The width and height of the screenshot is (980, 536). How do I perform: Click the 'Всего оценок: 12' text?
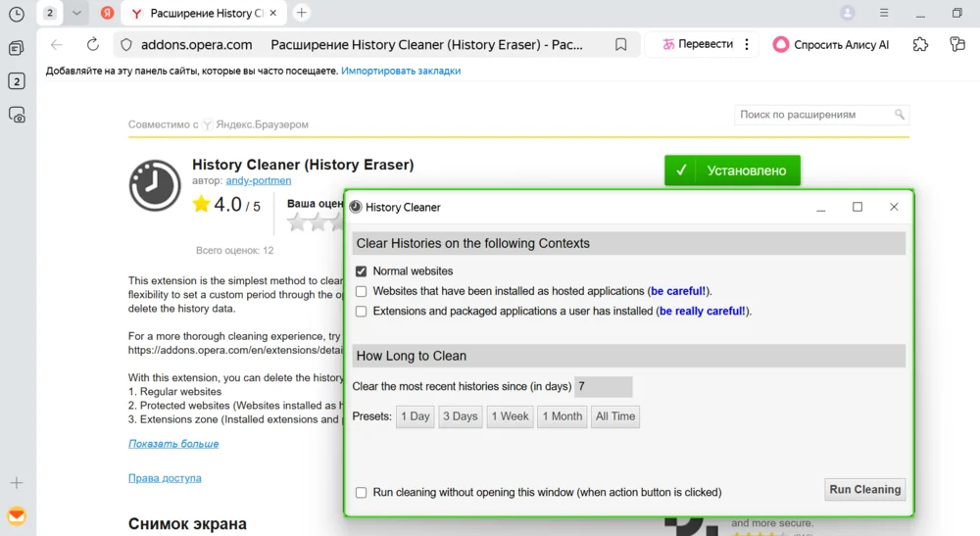[234, 251]
